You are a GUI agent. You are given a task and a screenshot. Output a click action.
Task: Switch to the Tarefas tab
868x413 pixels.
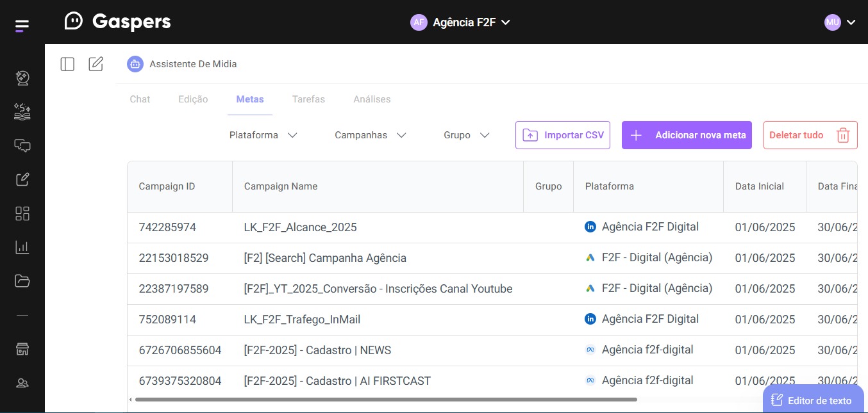tap(308, 99)
